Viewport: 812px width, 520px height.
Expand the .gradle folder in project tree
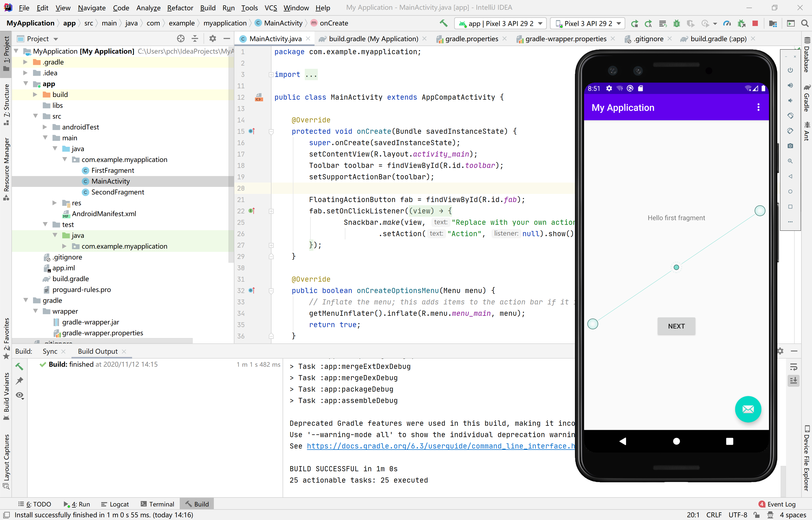pyautogui.click(x=25, y=62)
